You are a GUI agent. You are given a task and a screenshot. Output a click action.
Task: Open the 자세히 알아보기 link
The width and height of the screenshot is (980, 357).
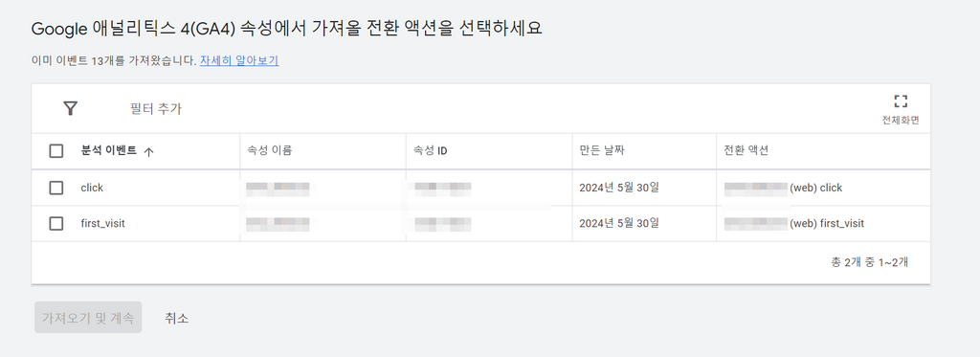pyautogui.click(x=239, y=60)
